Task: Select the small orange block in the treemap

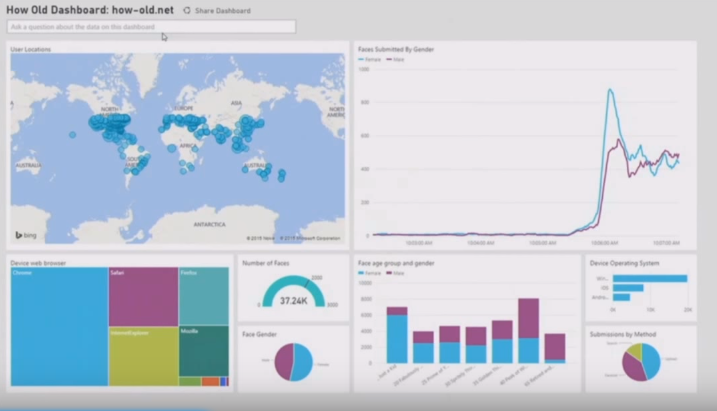Action: [x=210, y=381]
